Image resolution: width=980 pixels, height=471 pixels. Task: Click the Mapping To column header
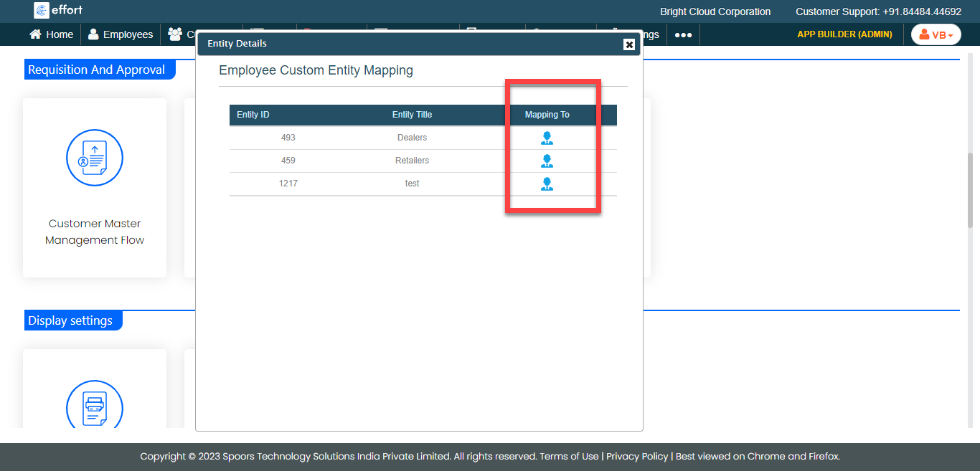pyautogui.click(x=547, y=115)
